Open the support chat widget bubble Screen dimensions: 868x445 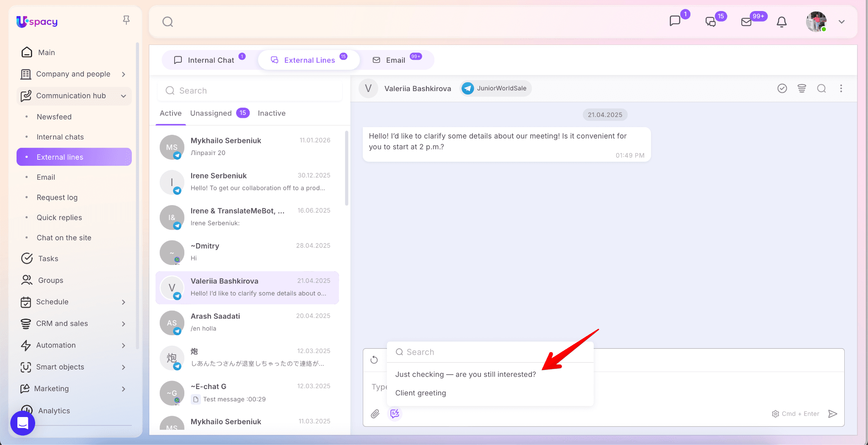[22, 423]
